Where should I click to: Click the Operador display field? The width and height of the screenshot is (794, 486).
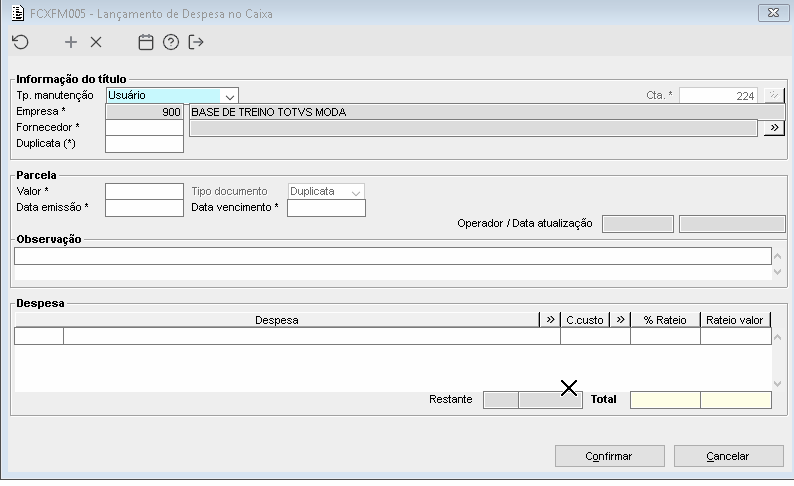coord(638,224)
